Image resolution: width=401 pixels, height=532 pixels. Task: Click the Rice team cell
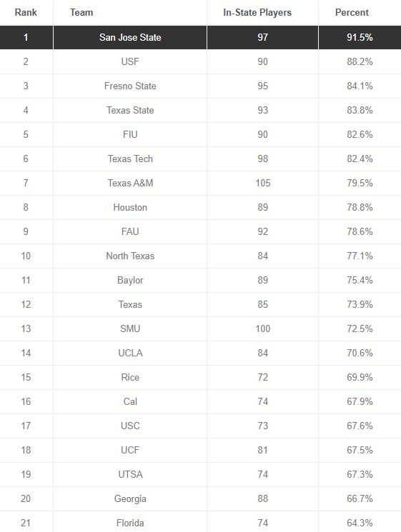pos(130,377)
